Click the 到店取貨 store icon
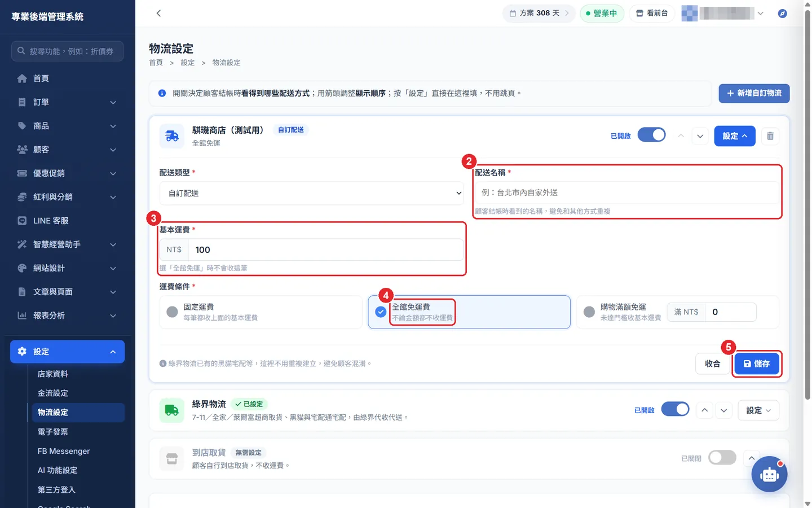Viewport: 812px width, 508px height. click(x=172, y=458)
